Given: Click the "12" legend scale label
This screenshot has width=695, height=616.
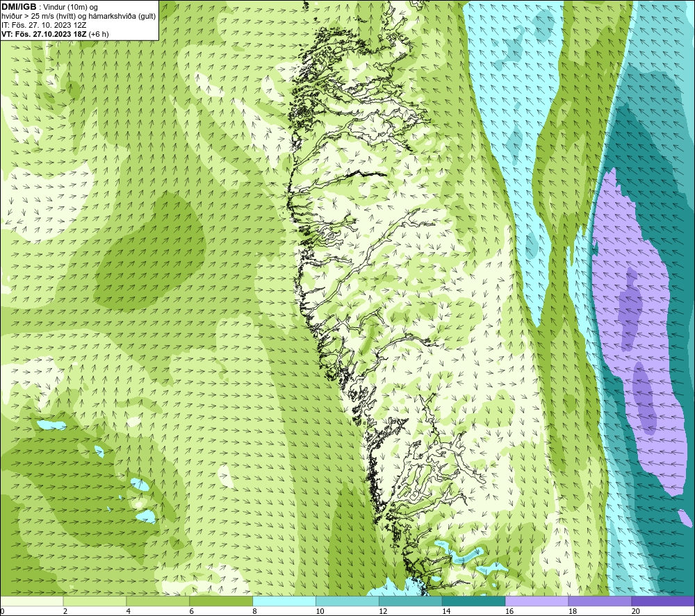Looking at the screenshot, I should (383, 611).
